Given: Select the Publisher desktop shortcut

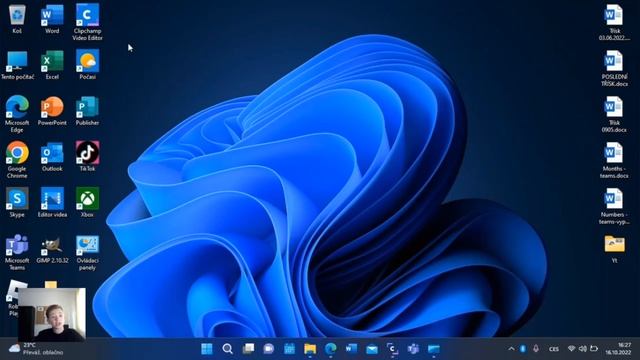Looking at the screenshot, I should [x=87, y=111].
